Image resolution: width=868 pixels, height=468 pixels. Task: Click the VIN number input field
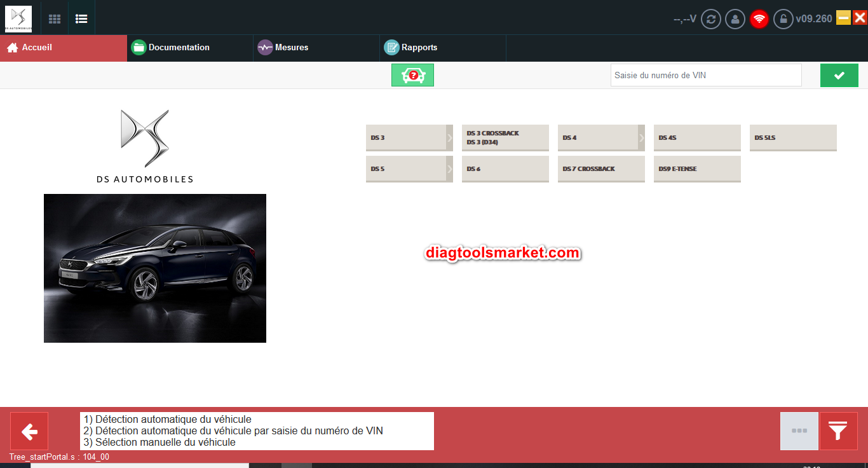(705, 75)
